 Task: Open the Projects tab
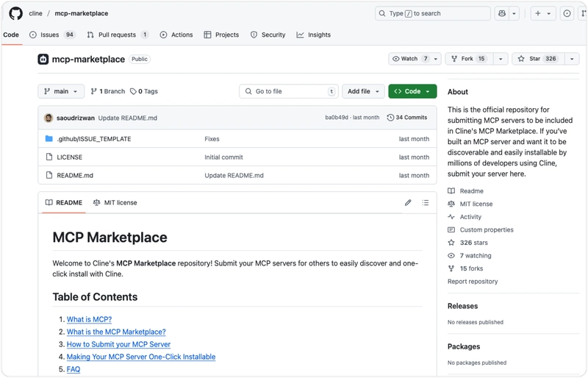[x=221, y=35]
